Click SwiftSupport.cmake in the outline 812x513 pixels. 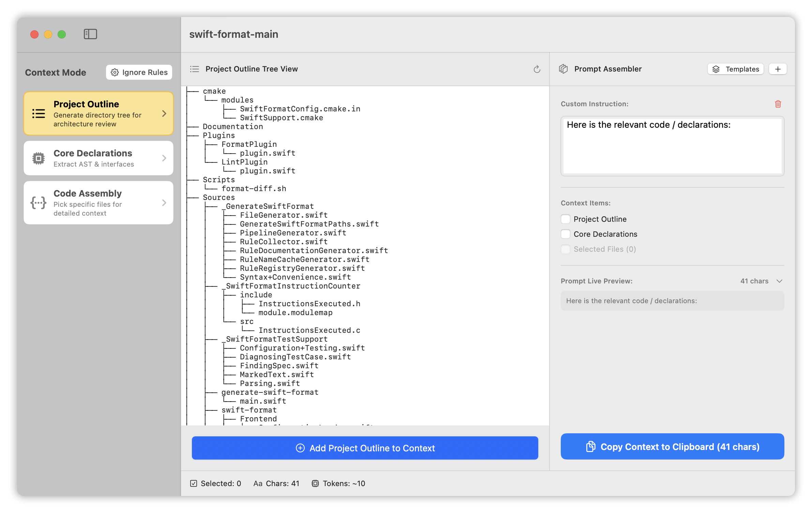[282, 118]
